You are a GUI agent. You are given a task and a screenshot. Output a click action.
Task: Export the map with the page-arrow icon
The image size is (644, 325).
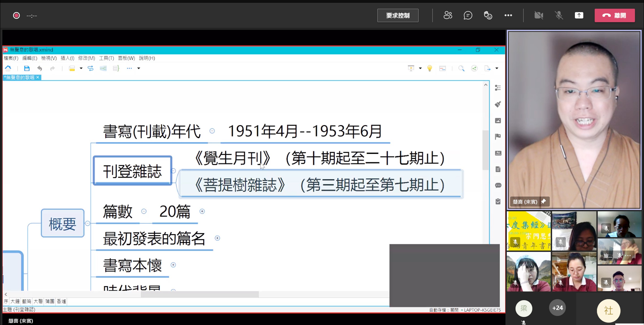click(488, 68)
